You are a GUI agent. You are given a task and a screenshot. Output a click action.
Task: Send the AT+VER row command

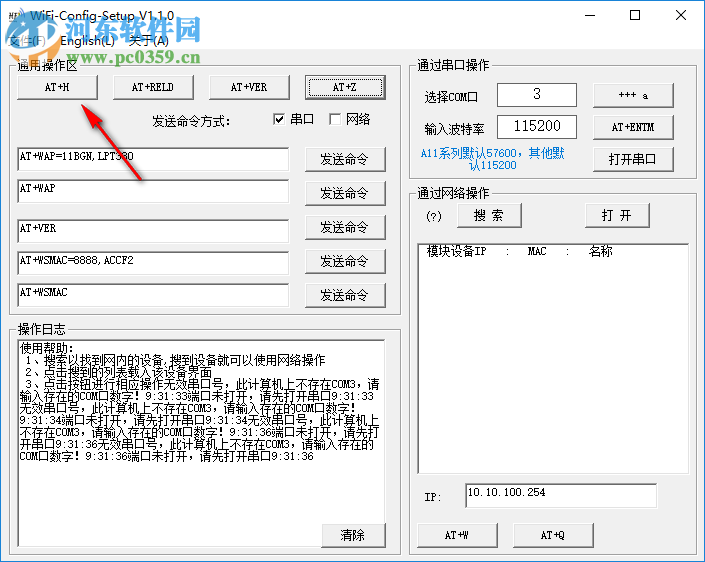345,227
